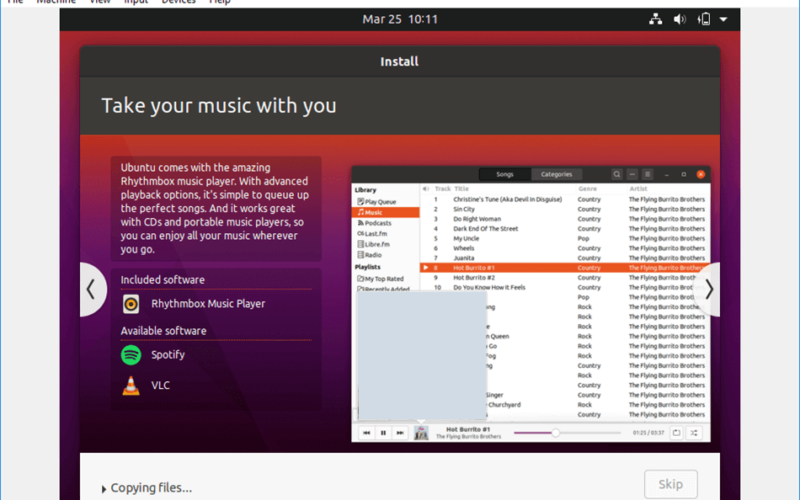Click the VLC cone icon
Viewport: 800px width, 500px height.
pos(131,385)
